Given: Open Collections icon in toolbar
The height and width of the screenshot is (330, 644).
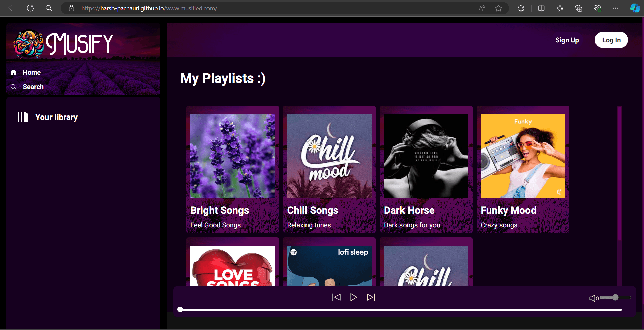Looking at the screenshot, I should click(x=579, y=8).
